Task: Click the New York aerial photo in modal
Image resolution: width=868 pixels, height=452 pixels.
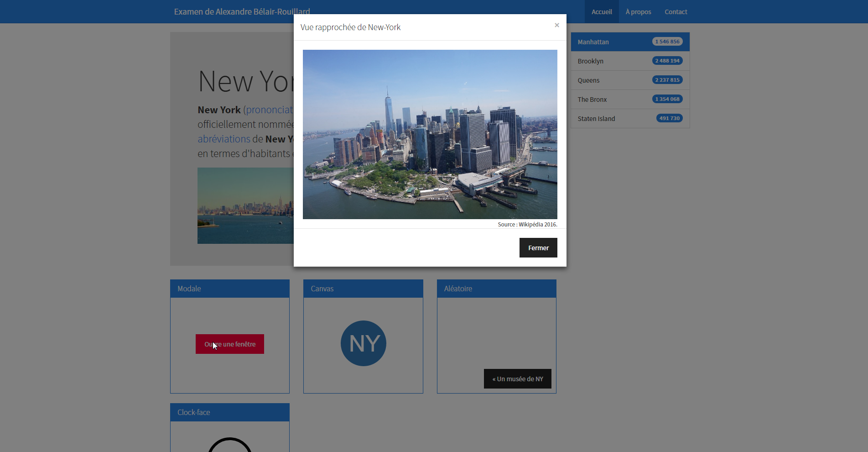Action: (x=430, y=134)
